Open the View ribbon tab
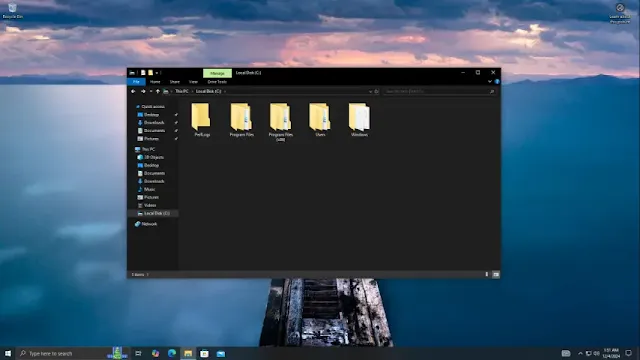Screen dimensions: 640x360 (x=193, y=82)
